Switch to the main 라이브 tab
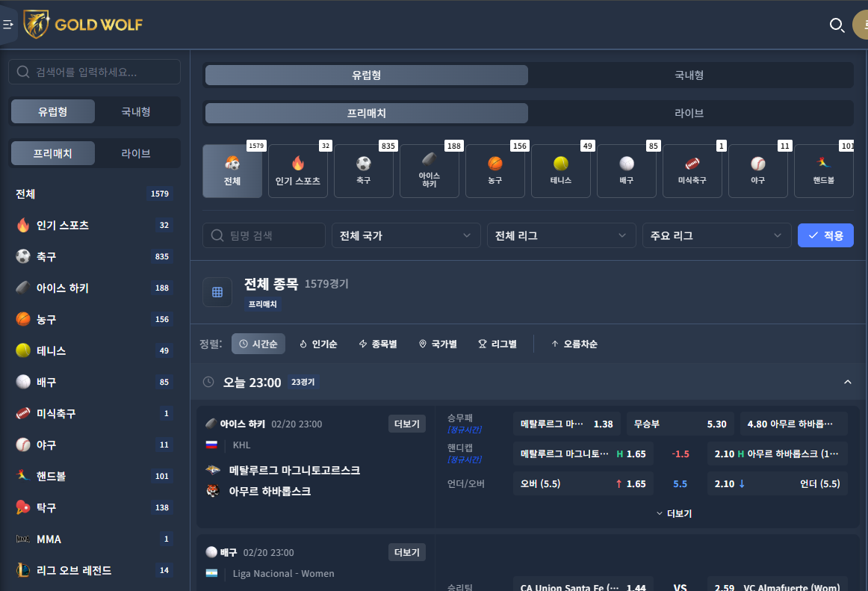868x591 pixels. point(689,113)
